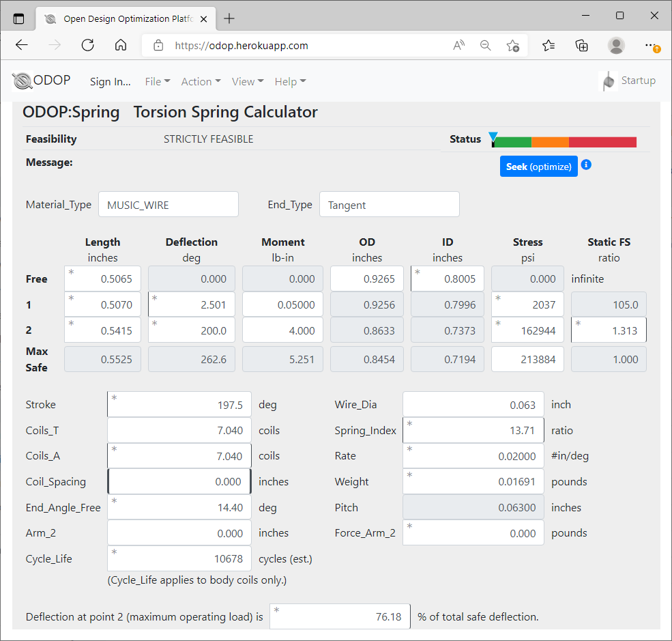The image size is (672, 641).
Task: Click the favorites star in the address bar
Action: (513, 45)
